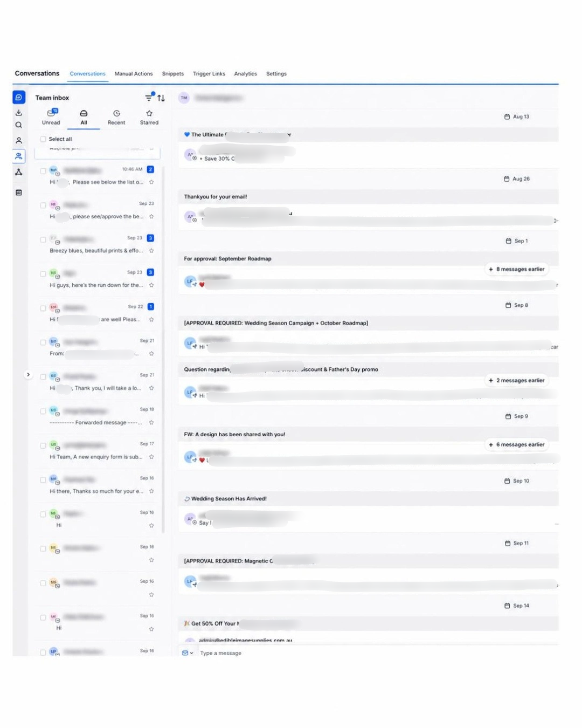Star the 'please see/approve the be...' conversation

point(151,217)
